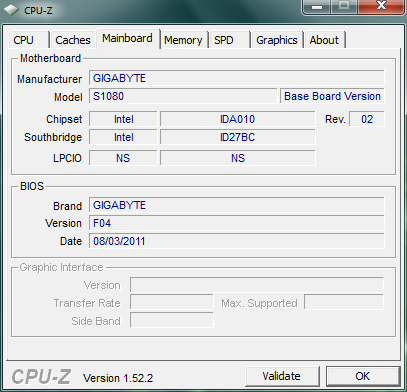Click the OK button
The image size is (407, 392).
(363, 376)
